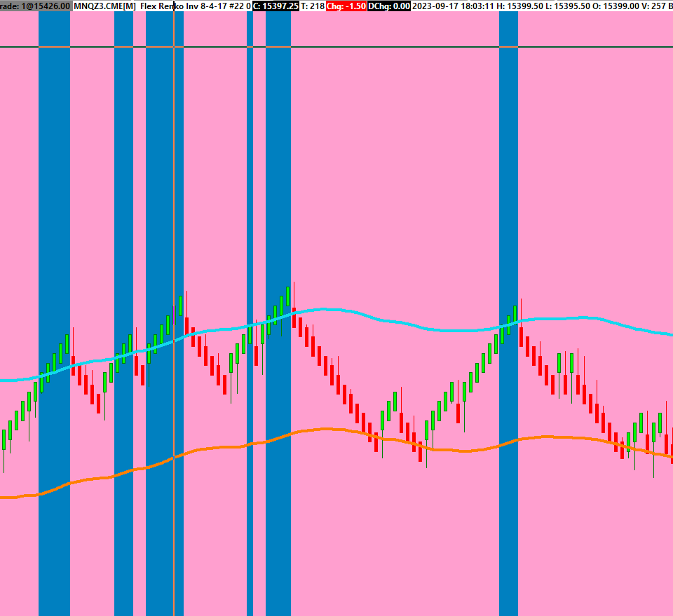Click the T: 218 trades value
The width and height of the screenshot is (673, 616).
313,6
